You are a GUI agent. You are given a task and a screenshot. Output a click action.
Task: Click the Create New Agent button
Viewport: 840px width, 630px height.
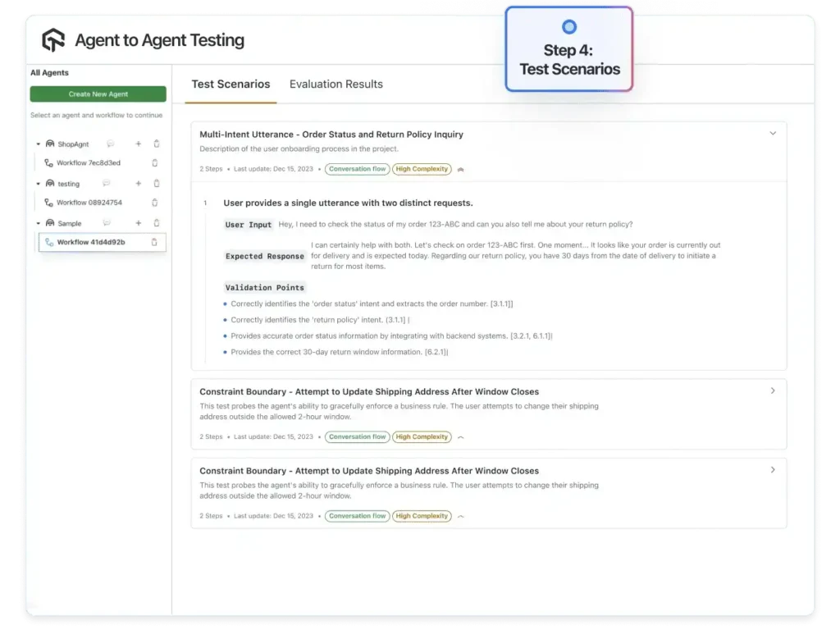[x=98, y=94]
